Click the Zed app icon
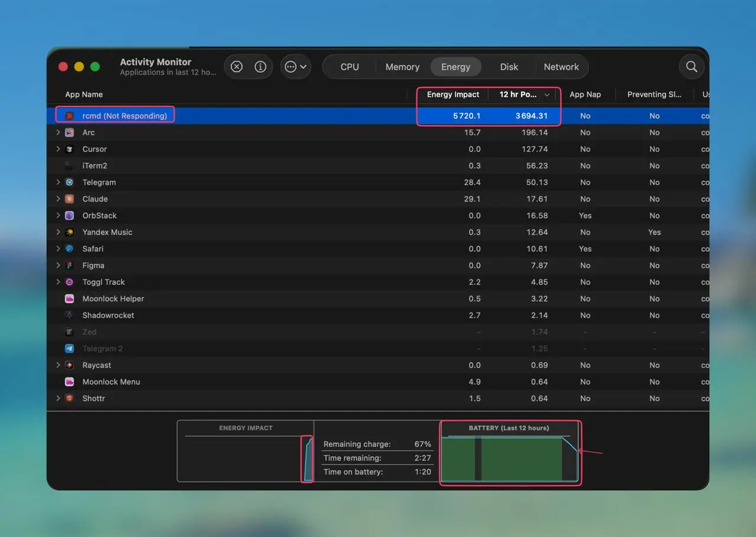Screen dimensions: 756x537 pyautogui.click(x=70, y=331)
